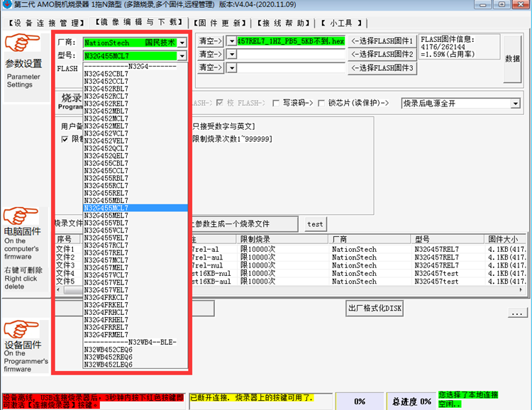This screenshot has width=532, height=410.
Task: Select N32G452RBL7 from model list
Action: coord(135,89)
